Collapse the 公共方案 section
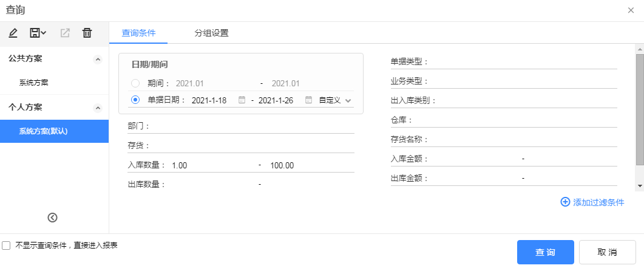This screenshot has height=268, width=644. (98, 59)
